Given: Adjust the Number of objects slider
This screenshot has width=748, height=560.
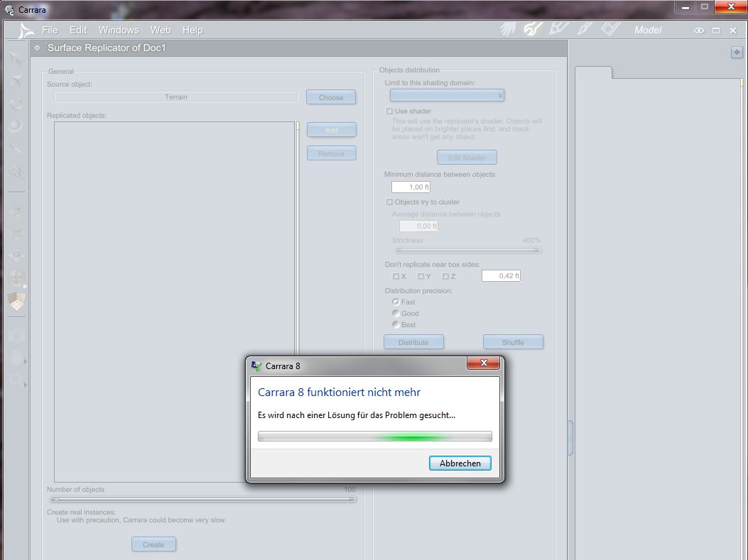Looking at the screenshot, I should tap(202, 499).
